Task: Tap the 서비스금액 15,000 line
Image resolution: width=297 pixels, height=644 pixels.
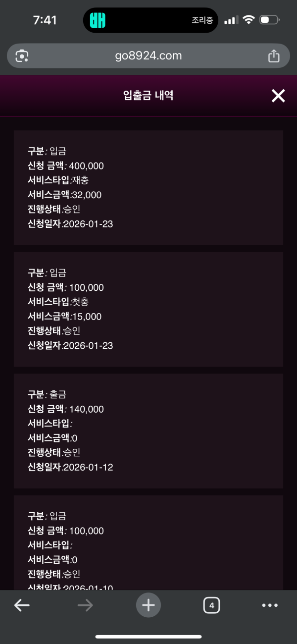Action: (x=64, y=317)
